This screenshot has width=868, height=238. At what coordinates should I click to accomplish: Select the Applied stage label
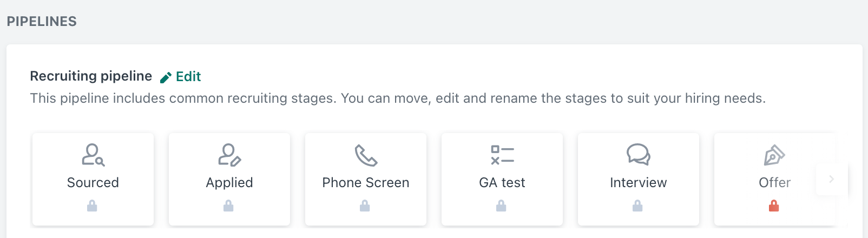coord(229,183)
